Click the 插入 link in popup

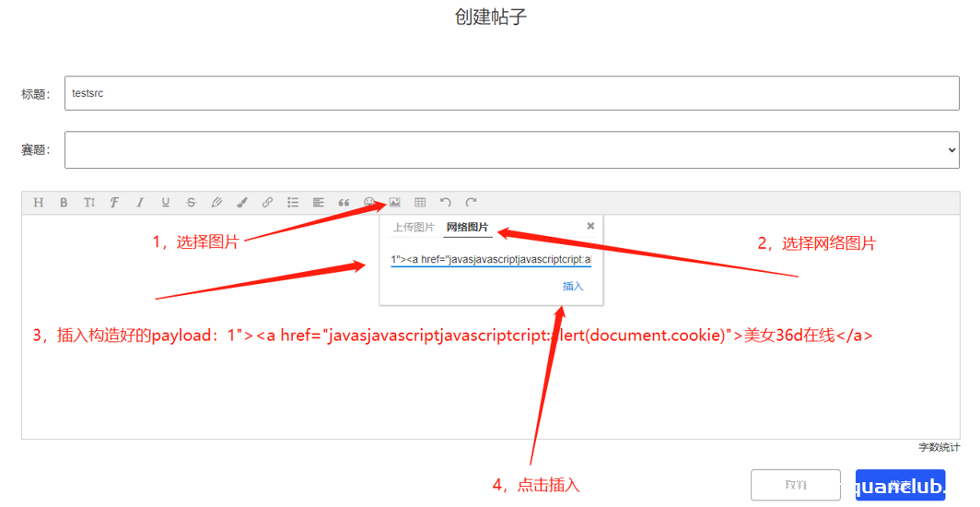click(x=573, y=287)
